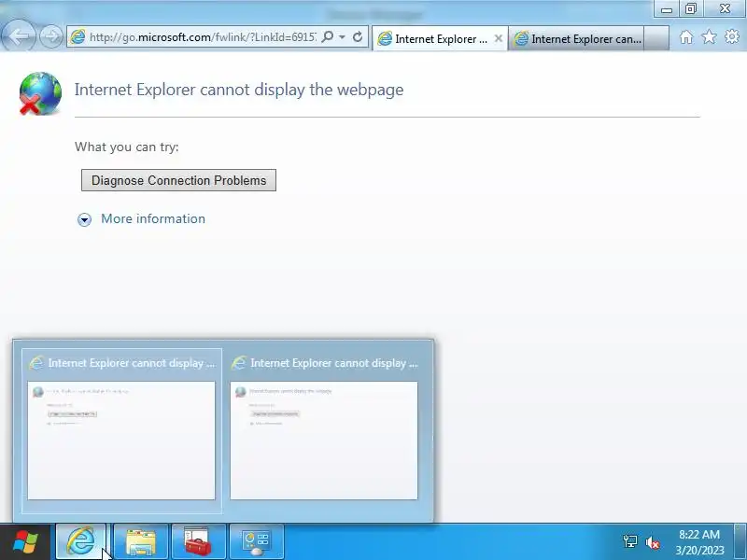This screenshot has height=560, width=747.
Task: Click 'Internet Explorer cannot display the webpage' heading
Action: [x=239, y=90]
